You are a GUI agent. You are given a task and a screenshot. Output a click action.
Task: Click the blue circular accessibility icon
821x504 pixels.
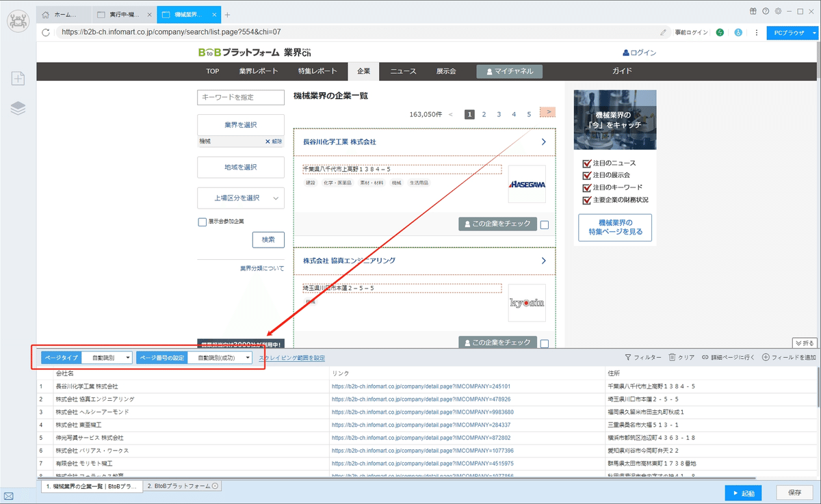coord(738,32)
